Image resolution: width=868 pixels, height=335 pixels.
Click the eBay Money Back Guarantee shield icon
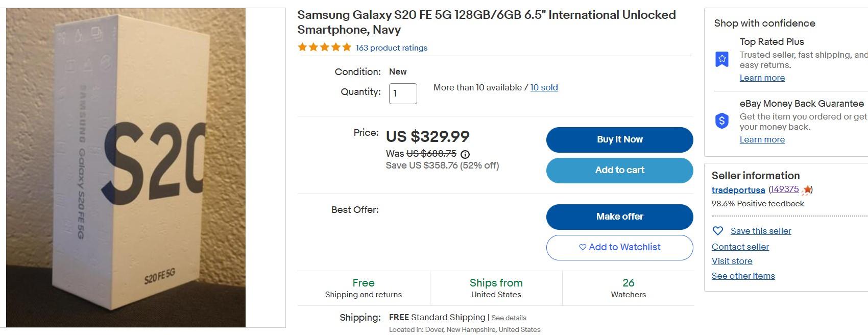coord(721,121)
